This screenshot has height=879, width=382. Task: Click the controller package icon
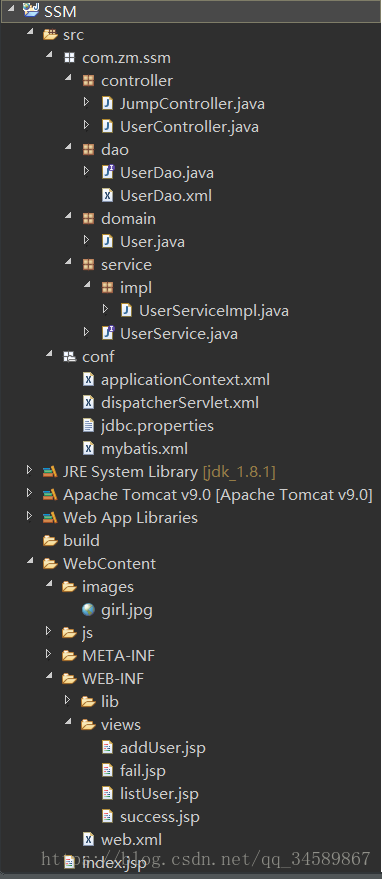(88, 81)
